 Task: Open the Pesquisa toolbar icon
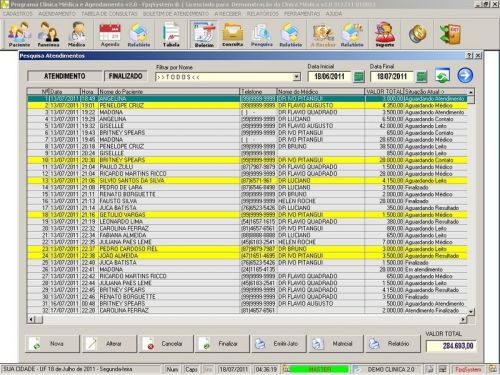pyautogui.click(x=262, y=34)
